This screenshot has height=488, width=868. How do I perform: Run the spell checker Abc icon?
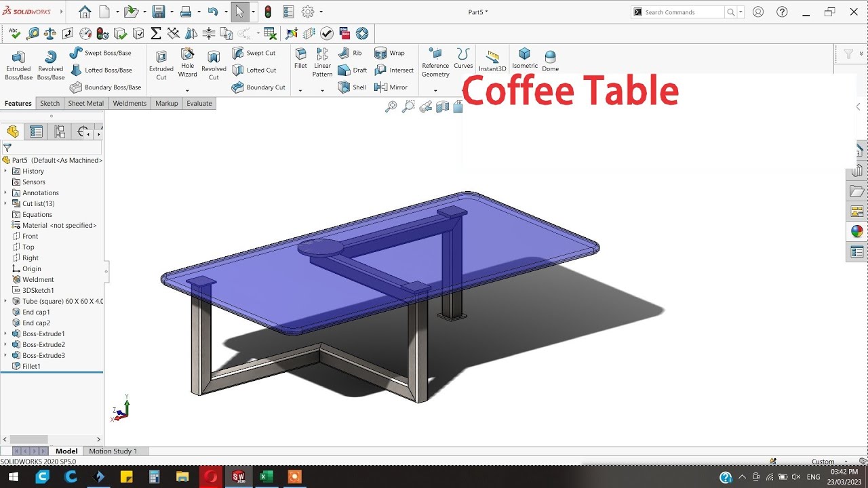[15, 33]
